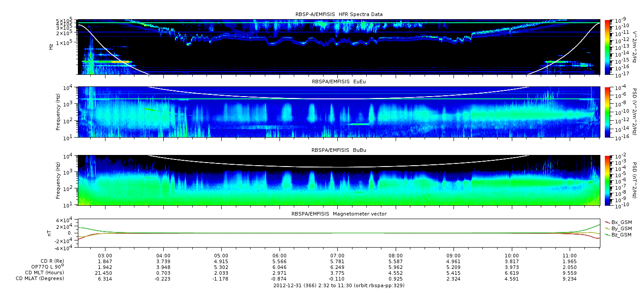
Task: Click the date range caption at the bottom
Action: [x=338, y=285]
